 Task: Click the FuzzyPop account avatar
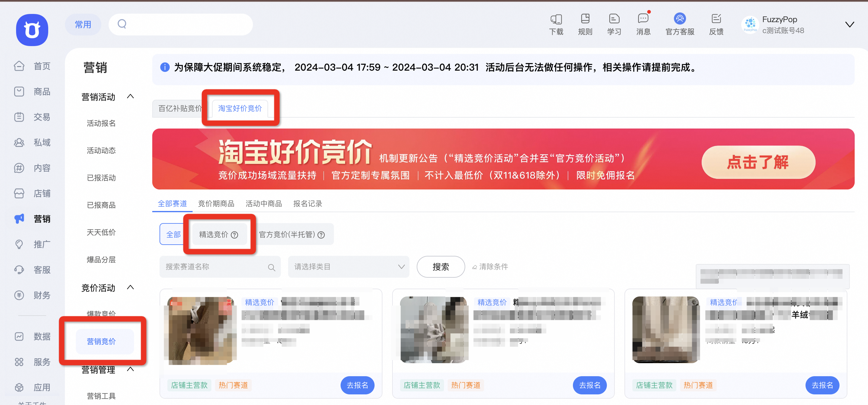click(x=750, y=24)
